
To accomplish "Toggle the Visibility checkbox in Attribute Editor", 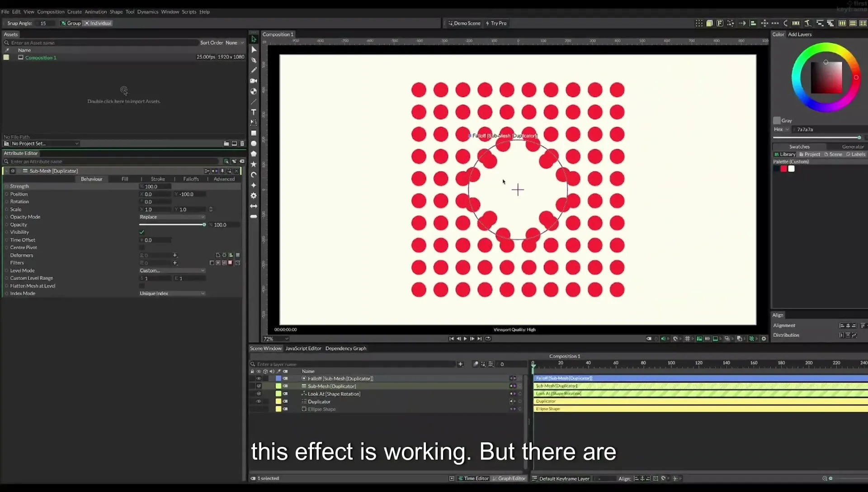I will 142,232.
